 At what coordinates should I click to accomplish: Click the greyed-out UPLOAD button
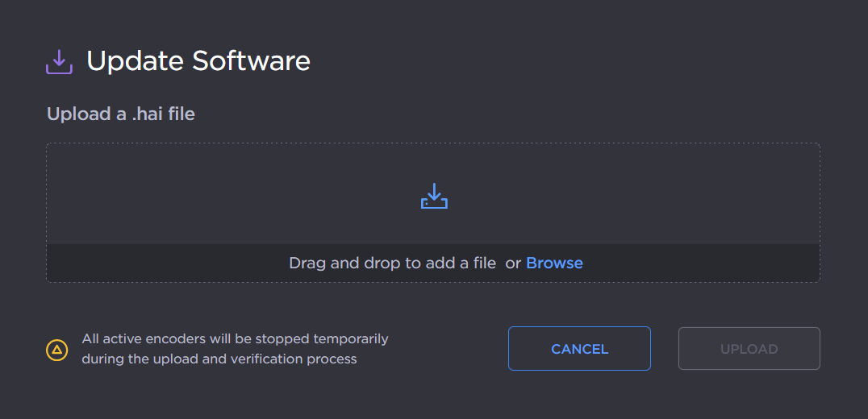749,349
